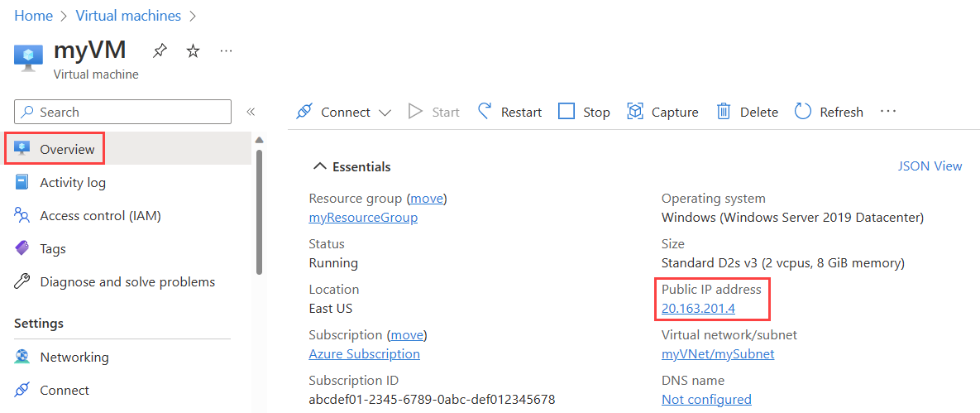
Task: Click the Networking globe icon
Action: point(22,357)
